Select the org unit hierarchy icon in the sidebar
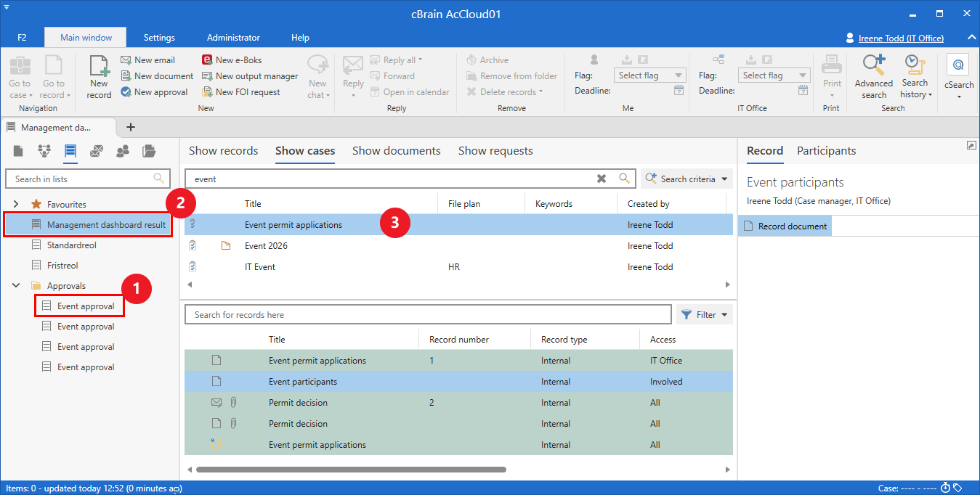 click(44, 151)
